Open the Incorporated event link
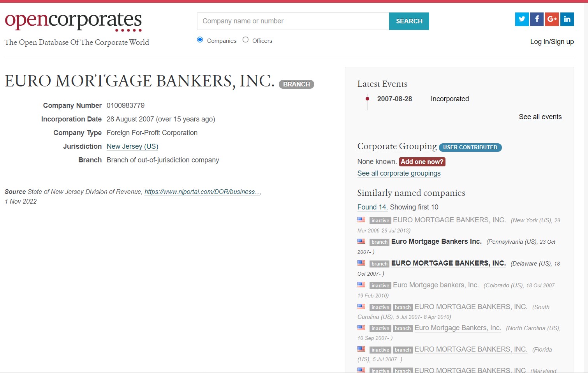 click(x=450, y=99)
